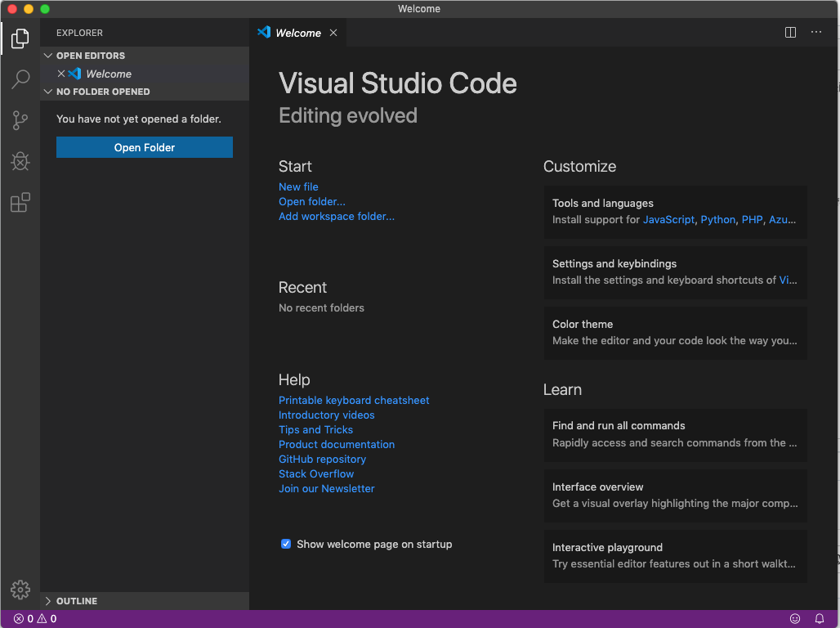Screen dimensions: 840x628
Task: Open GitHub repository link
Action: pos(322,459)
